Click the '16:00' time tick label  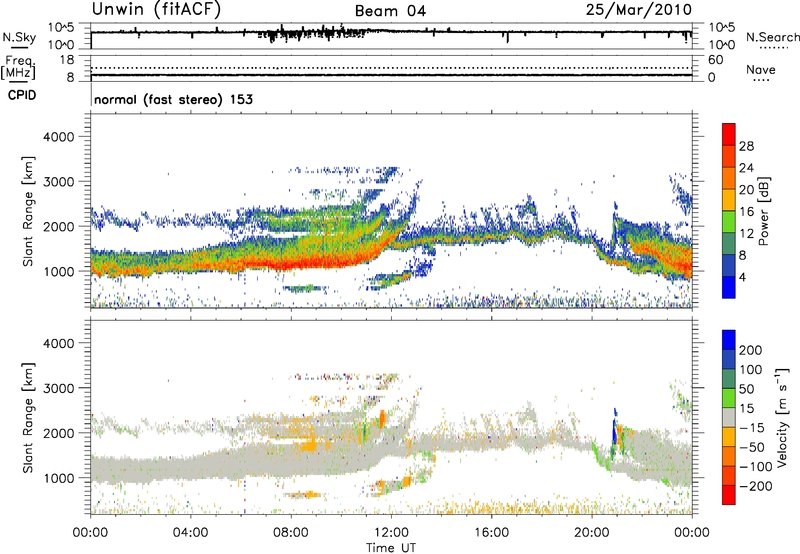[x=492, y=533]
